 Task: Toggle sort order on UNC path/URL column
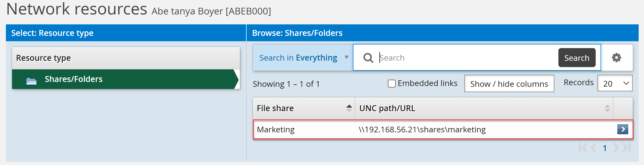point(607,108)
